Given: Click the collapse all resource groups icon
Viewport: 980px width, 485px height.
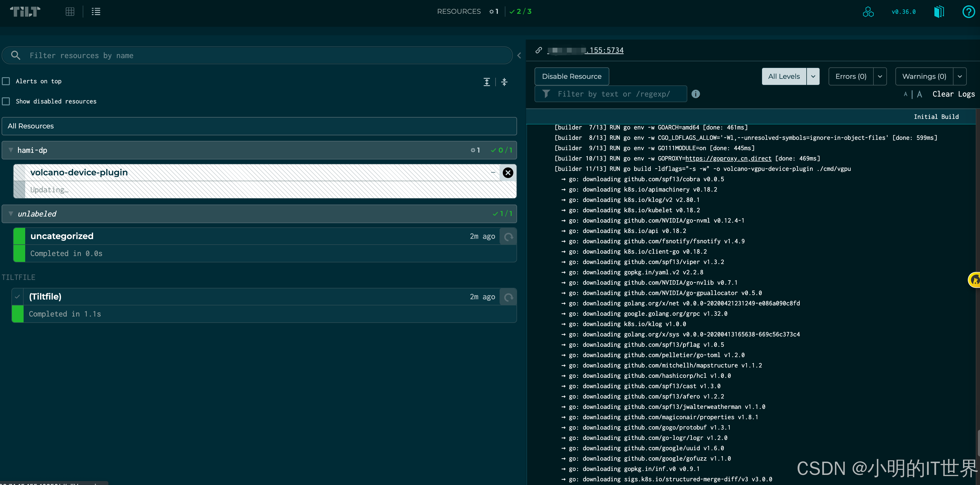Looking at the screenshot, I should 504,82.
